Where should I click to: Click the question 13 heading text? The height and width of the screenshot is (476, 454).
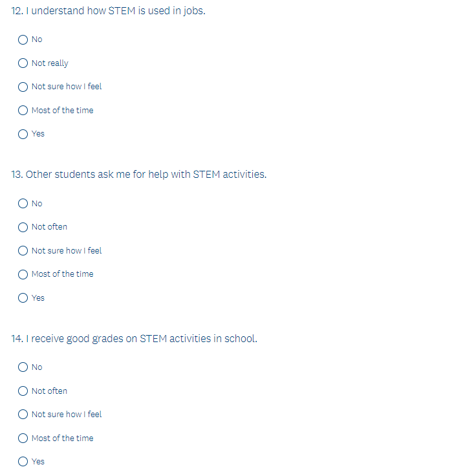(139, 175)
